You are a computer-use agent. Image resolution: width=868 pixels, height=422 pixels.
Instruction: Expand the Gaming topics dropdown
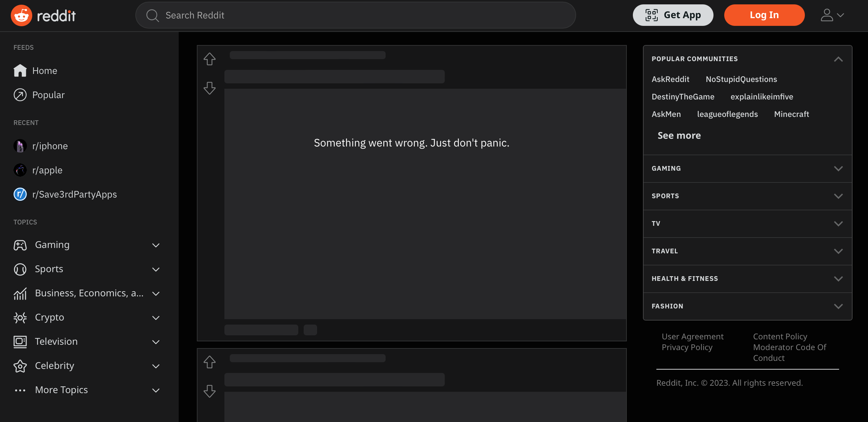tap(156, 244)
